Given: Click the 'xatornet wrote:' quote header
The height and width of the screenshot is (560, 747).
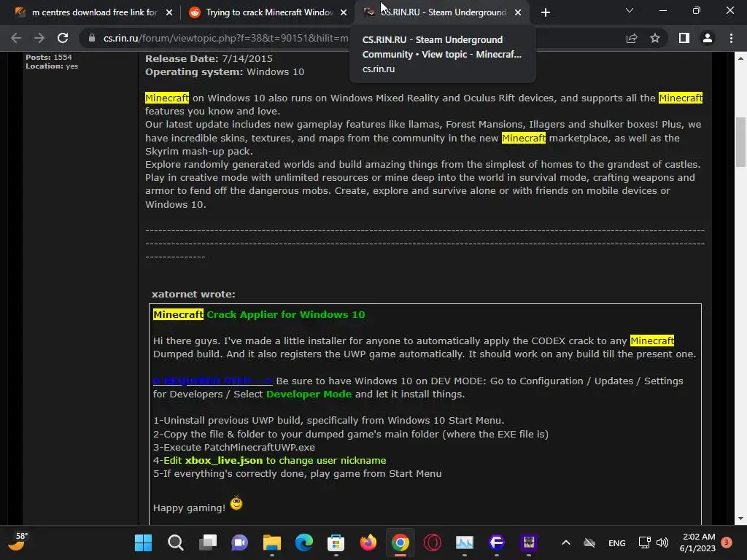Looking at the screenshot, I should coord(193,295).
